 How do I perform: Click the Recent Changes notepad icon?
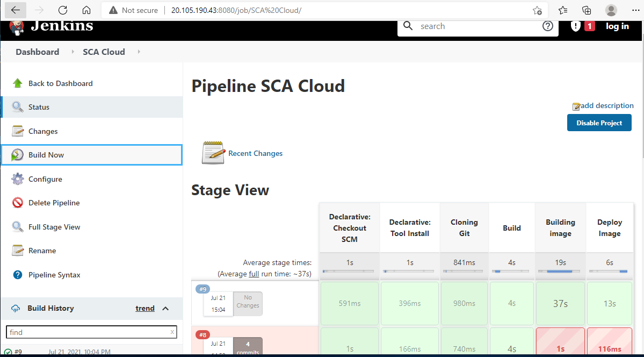213,152
